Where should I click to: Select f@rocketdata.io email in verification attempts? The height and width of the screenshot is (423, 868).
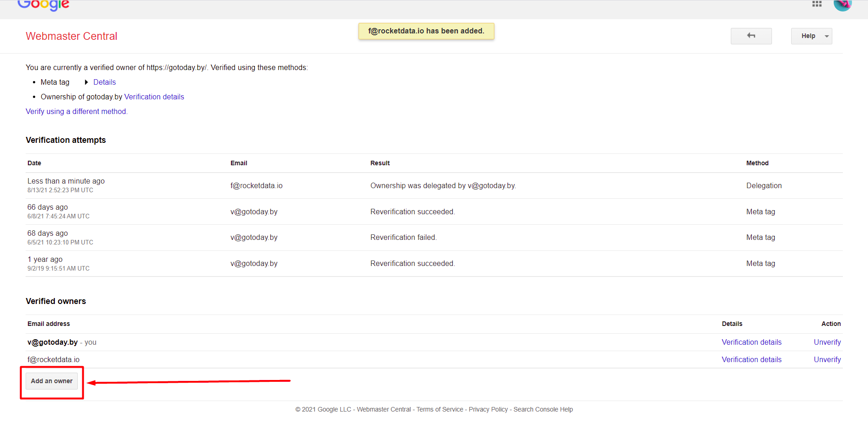click(256, 186)
